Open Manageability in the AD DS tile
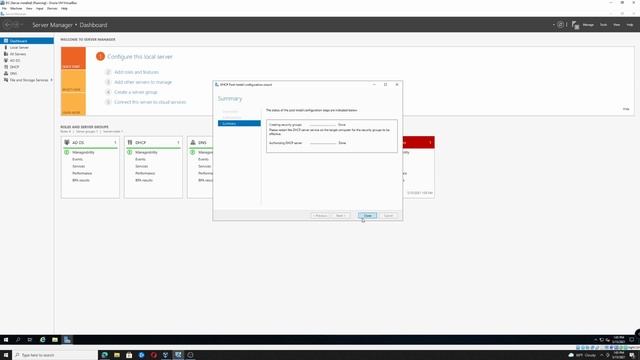The height and width of the screenshot is (360, 640). (x=83, y=152)
